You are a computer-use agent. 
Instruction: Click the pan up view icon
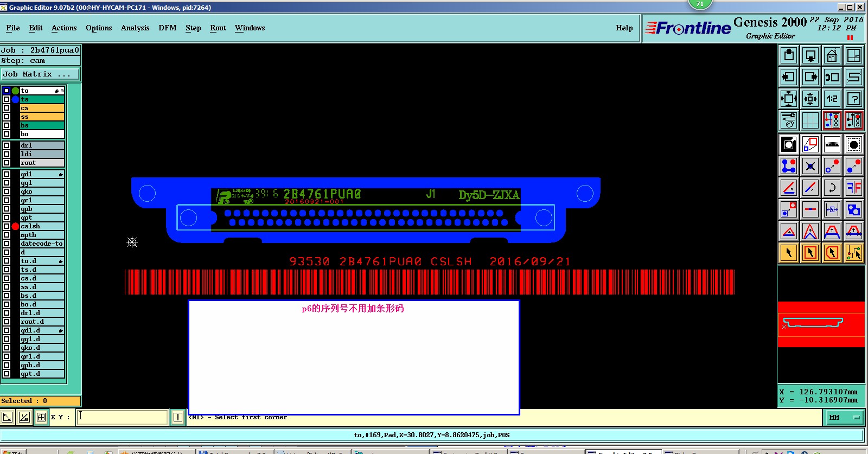point(789,55)
